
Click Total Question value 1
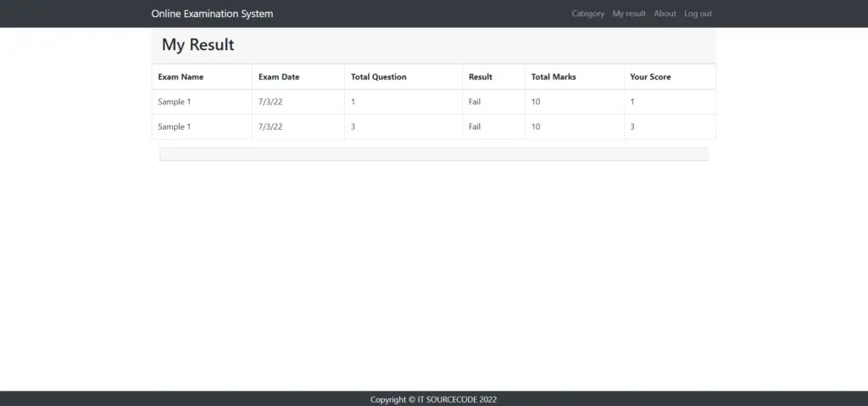[353, 102]
